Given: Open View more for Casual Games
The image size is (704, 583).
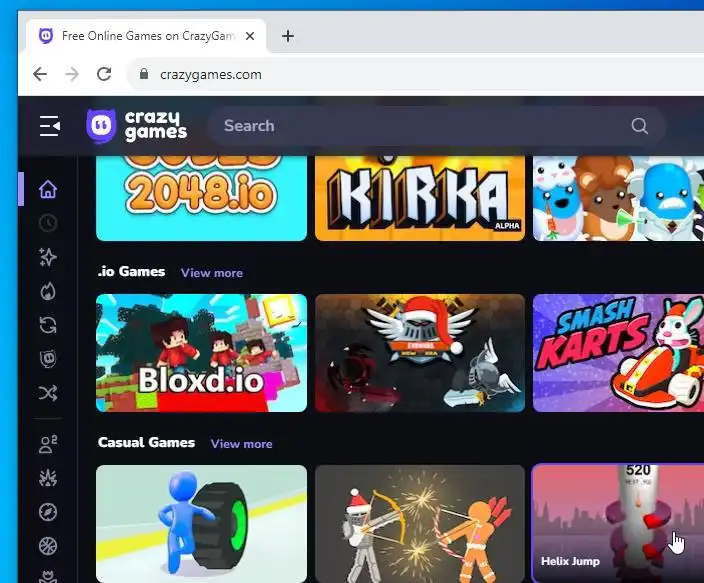Looking at the screenshot, I should (242, 444).
